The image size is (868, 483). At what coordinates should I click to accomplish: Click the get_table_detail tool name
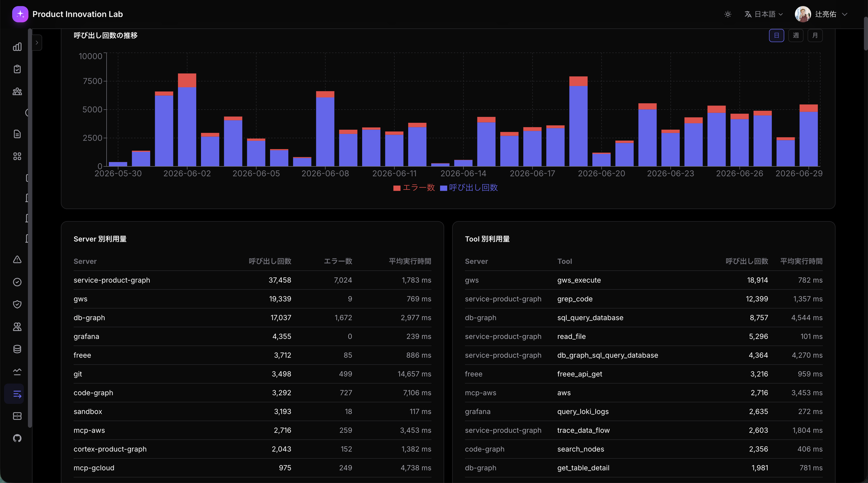pos(583,468)
